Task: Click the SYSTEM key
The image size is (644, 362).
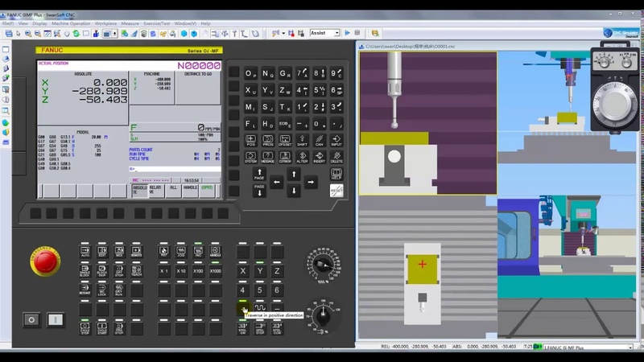Action: point(250,157)
